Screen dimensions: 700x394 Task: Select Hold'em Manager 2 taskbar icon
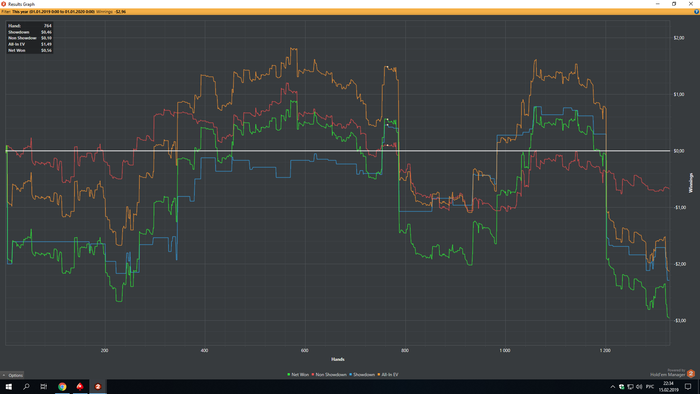[x=98, y=386]
